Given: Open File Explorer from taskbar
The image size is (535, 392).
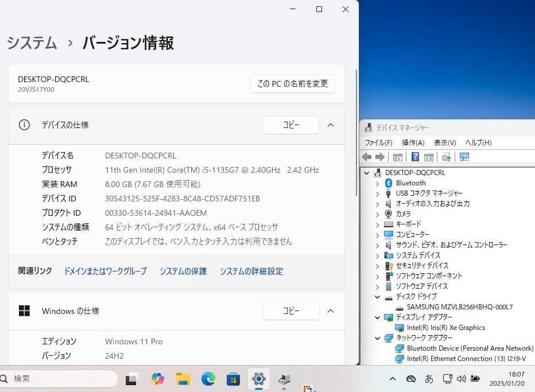Looking at the screenshot, I should click(x=183, y=379).
